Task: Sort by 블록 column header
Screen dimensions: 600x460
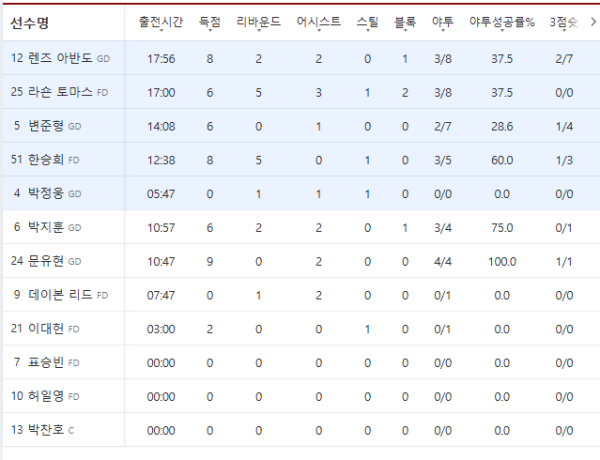Action: click(x=405, y=22)
